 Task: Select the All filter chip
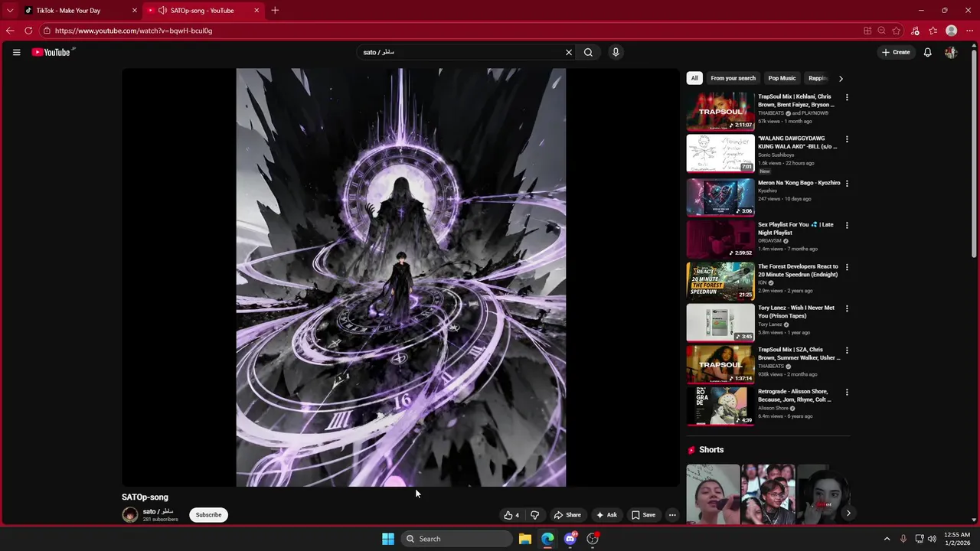694,78
